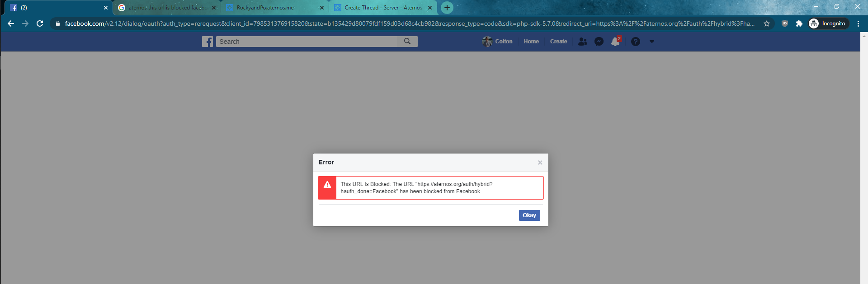Screen dimensions: 868x284
Task: Click the page vertical scrollbar
Action: [x=864, y=158]
